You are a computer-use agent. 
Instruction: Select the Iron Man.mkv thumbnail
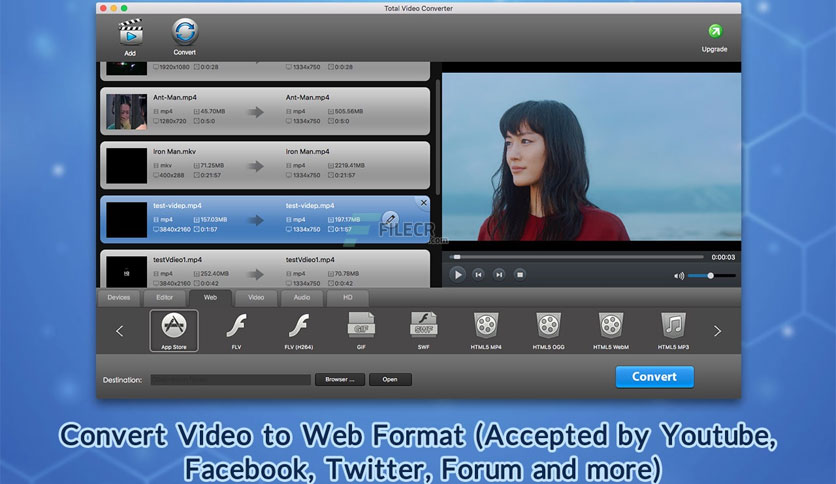pos(126,166)
